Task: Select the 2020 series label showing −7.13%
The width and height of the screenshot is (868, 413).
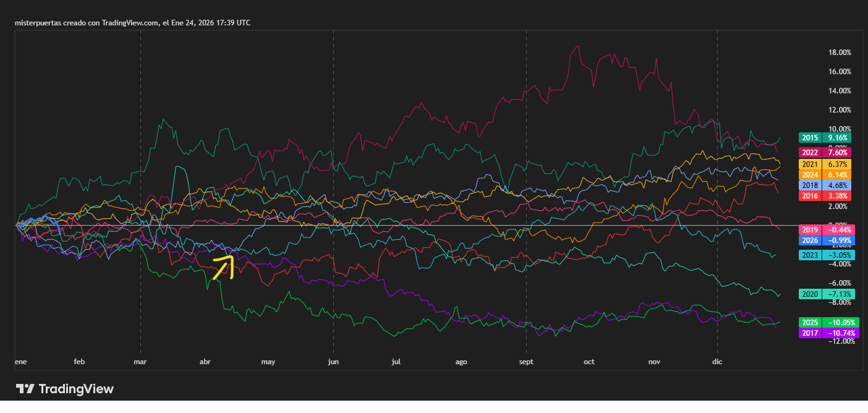Action: [827, 294]
